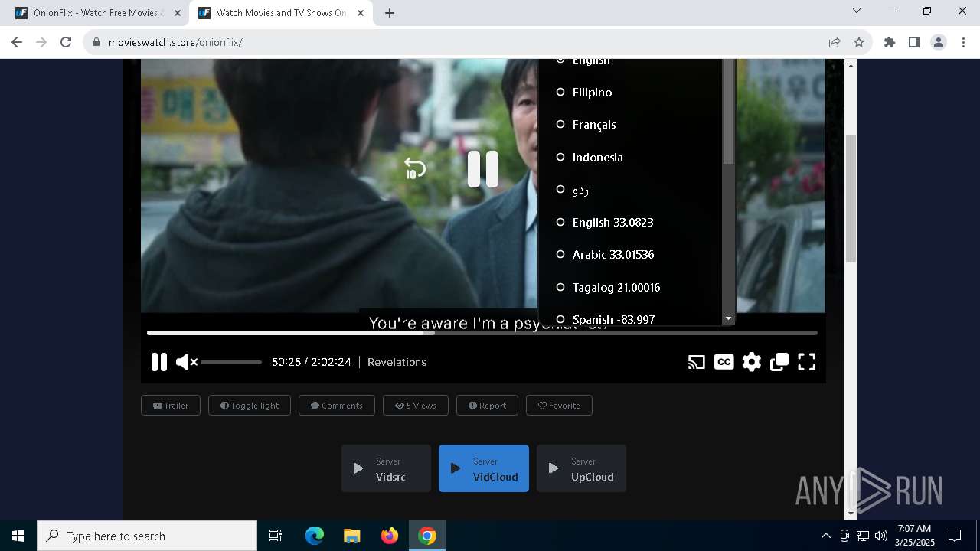Open Task View icon on taskbar

pyautogui.click(x=276, y=536)
